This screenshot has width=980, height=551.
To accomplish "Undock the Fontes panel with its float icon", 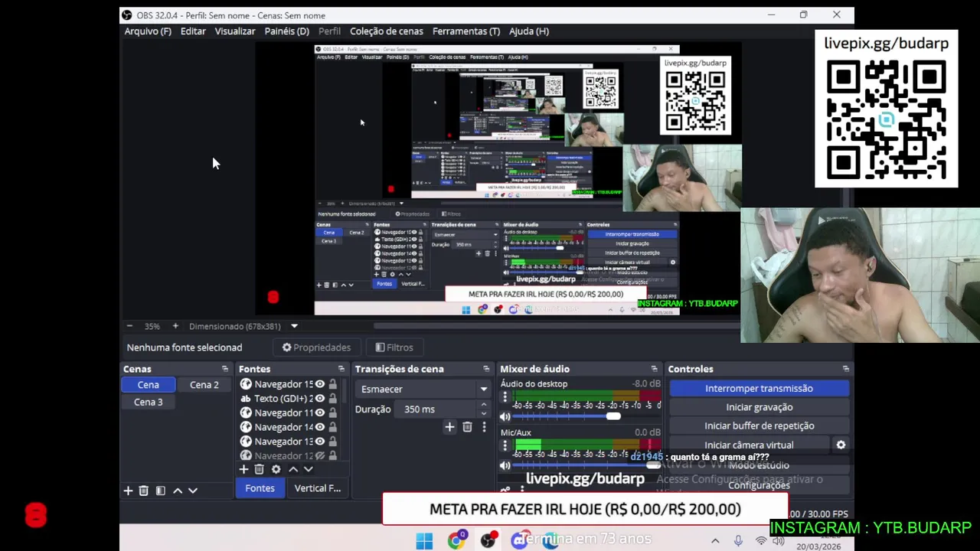I will (341, 369).
